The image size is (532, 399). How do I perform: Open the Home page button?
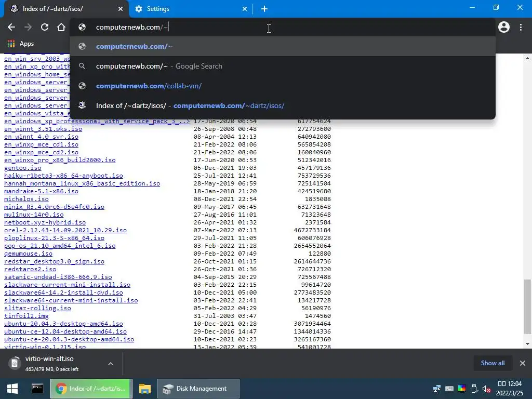coord(61,27)
